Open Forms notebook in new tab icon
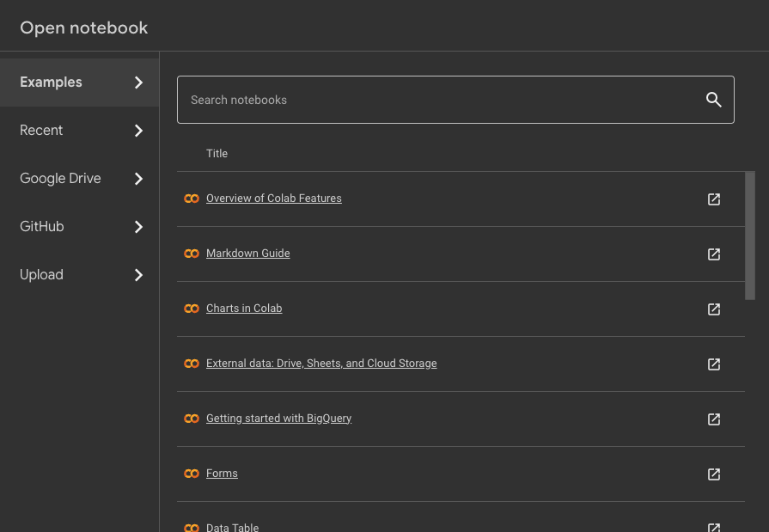This screenshot has height=532, width=769. [x=714, y=474]
